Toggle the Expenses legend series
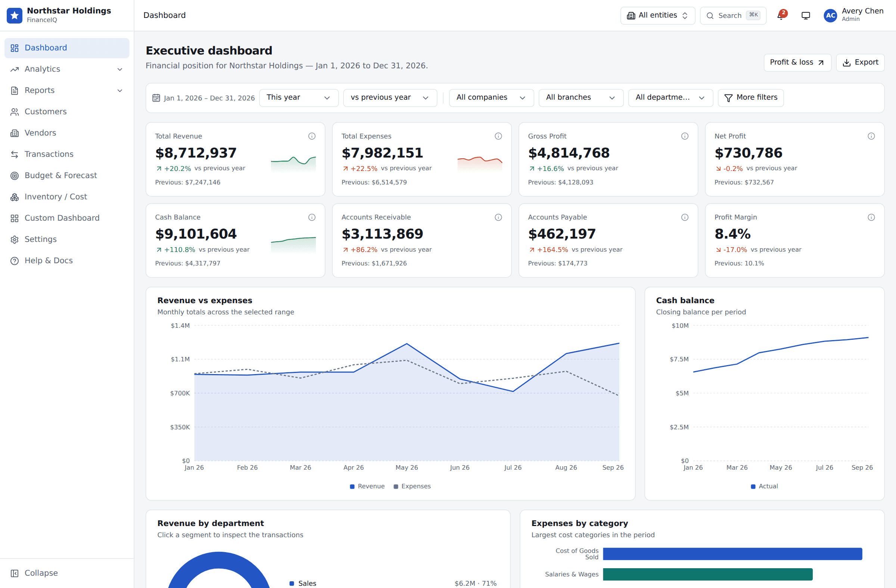This screenshot has height=588, width=896. [412, 486]
